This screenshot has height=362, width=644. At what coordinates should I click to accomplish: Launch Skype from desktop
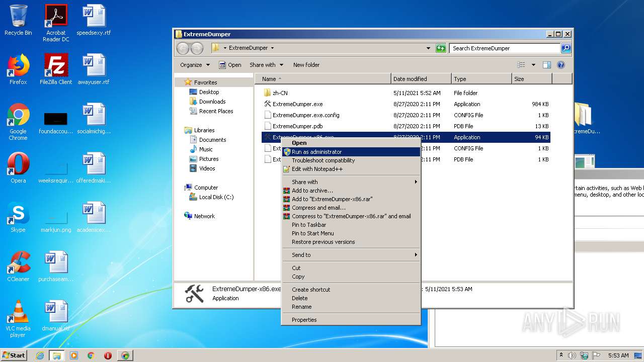pos(18,217)
